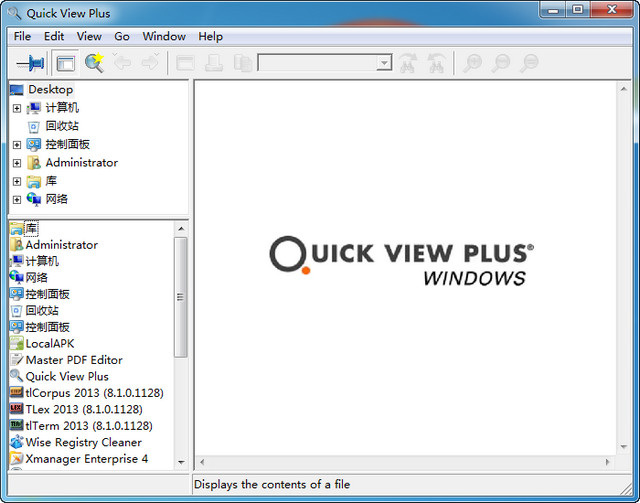Select Administrator in the file list
The height and width of the screenshot is (503, 640).
tap(62, 245)
